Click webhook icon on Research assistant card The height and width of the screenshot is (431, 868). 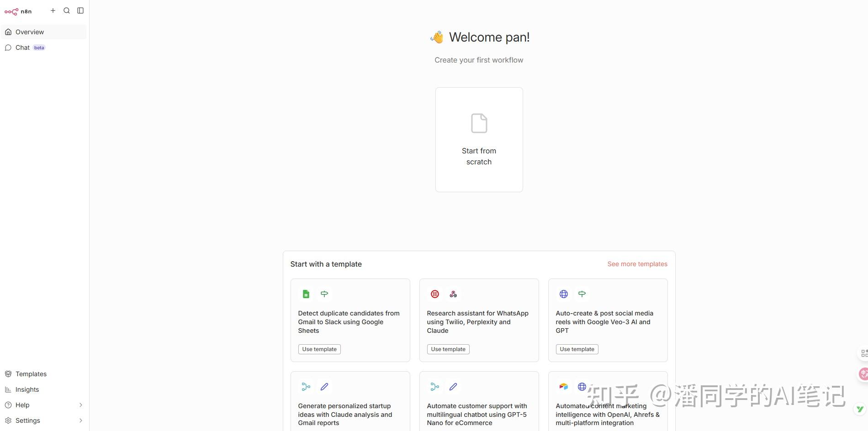click(453, 294)
